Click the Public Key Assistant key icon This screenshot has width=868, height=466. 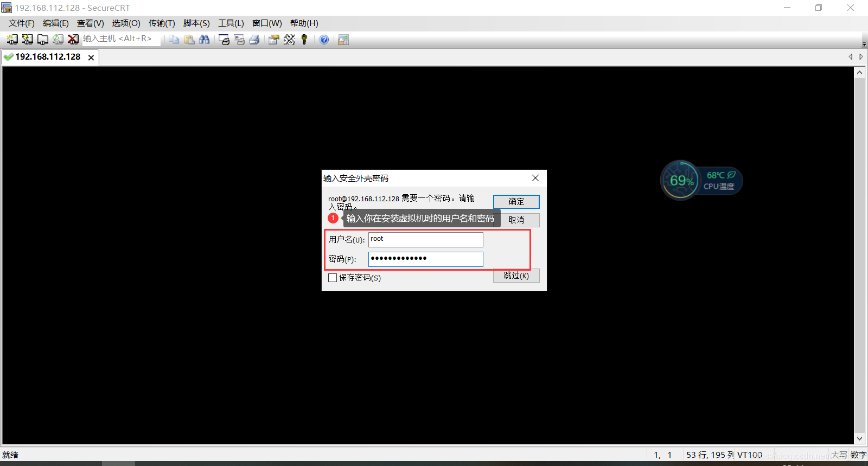[304, 40]
